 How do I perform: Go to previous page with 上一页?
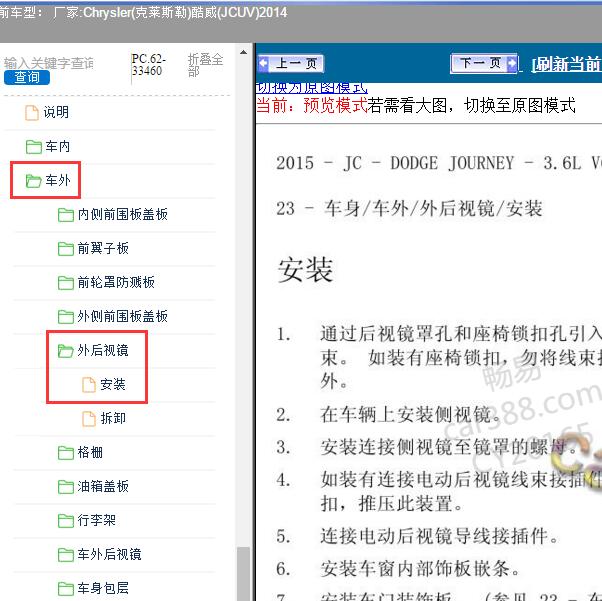[291, 63]
